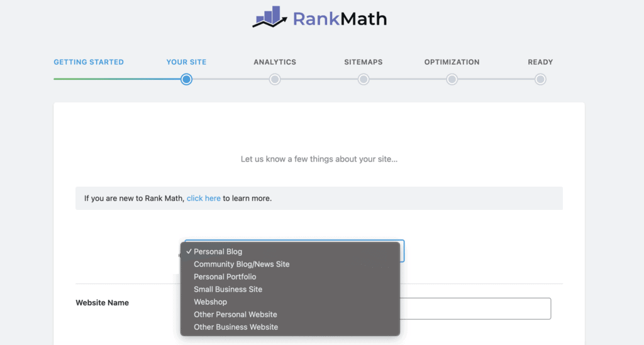The height and width of the screenshot is (345, 644).
Task: Click the Your Site progress circle
Action: point(186,79)
